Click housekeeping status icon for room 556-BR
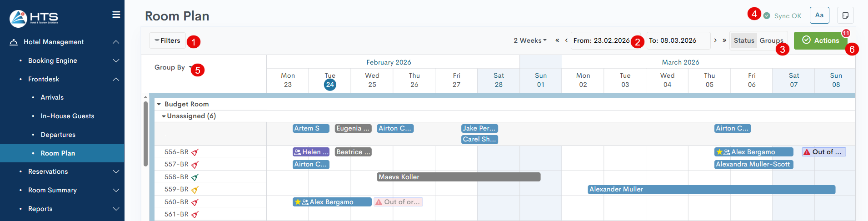 coord(195,152)
